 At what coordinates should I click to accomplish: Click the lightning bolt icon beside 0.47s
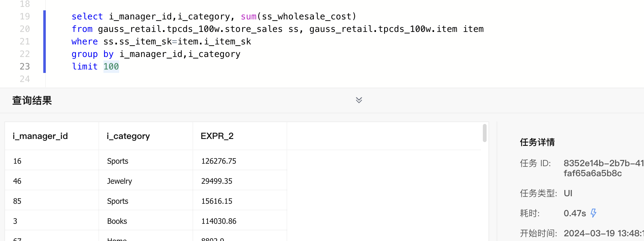click(x=593, y=213)
